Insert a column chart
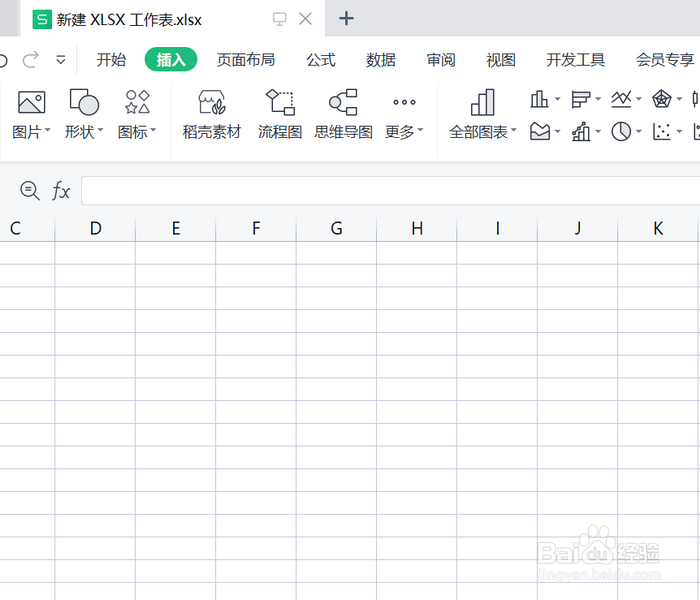This screenshot has width=700, height=600. (539, 99)
